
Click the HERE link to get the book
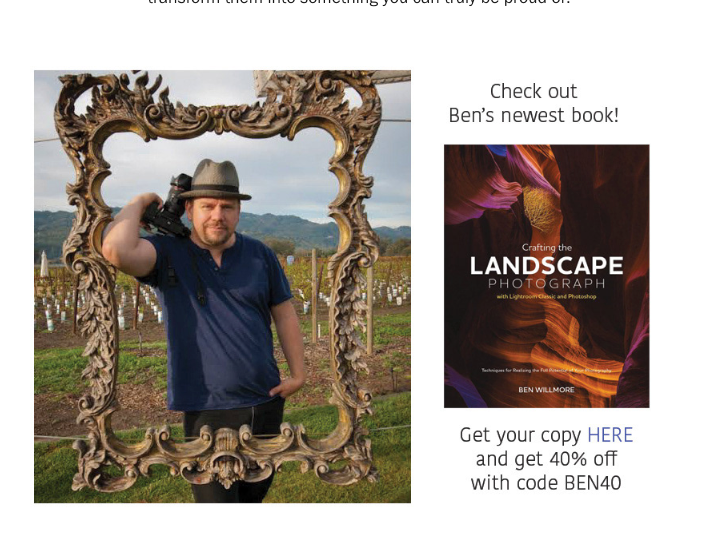pos(610,435)
